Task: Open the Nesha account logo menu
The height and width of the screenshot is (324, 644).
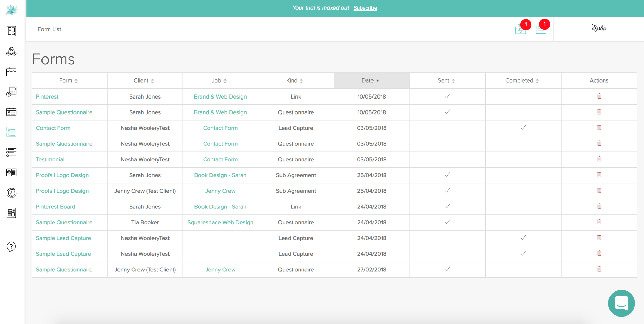Action: (x=599, y=28)
